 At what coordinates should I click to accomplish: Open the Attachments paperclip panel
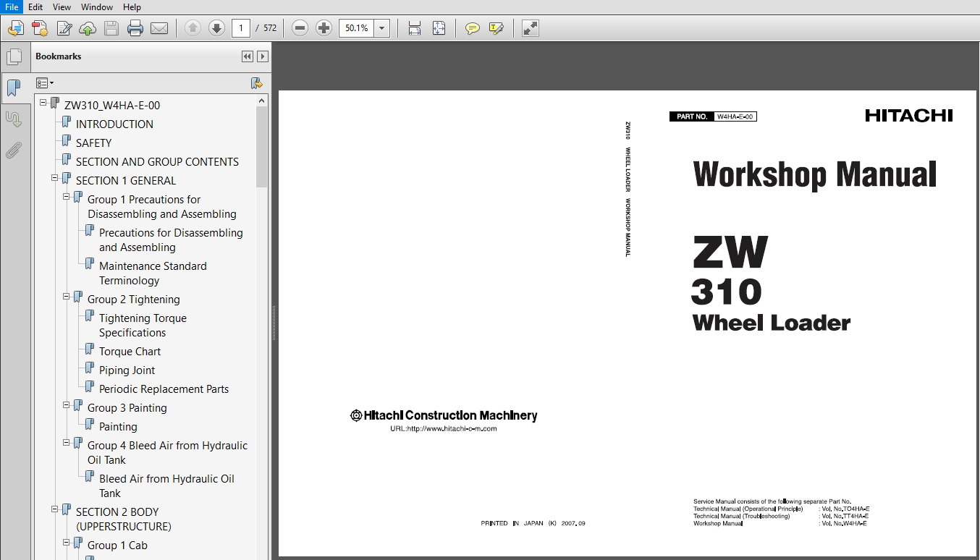pyautogui.click(x=14, y=150)
